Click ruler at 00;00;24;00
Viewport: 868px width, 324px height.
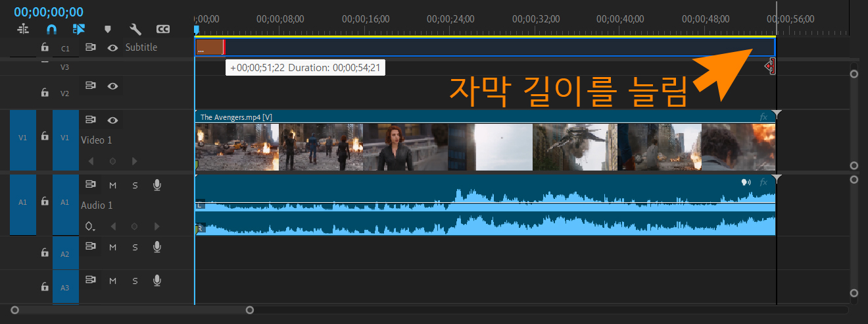pyautogui.click(x=450, y=19)
